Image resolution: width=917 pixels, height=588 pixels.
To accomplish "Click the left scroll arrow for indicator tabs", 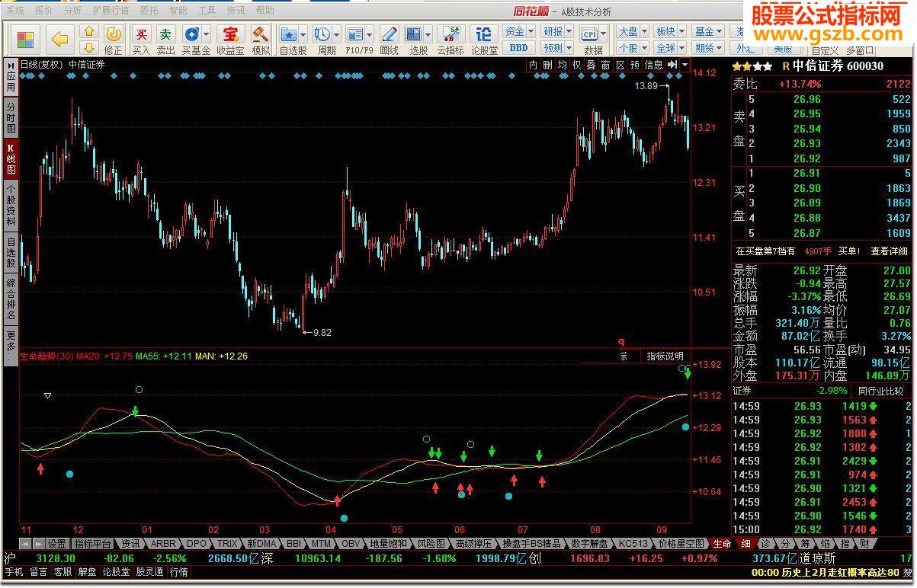I will coord(24,544).
